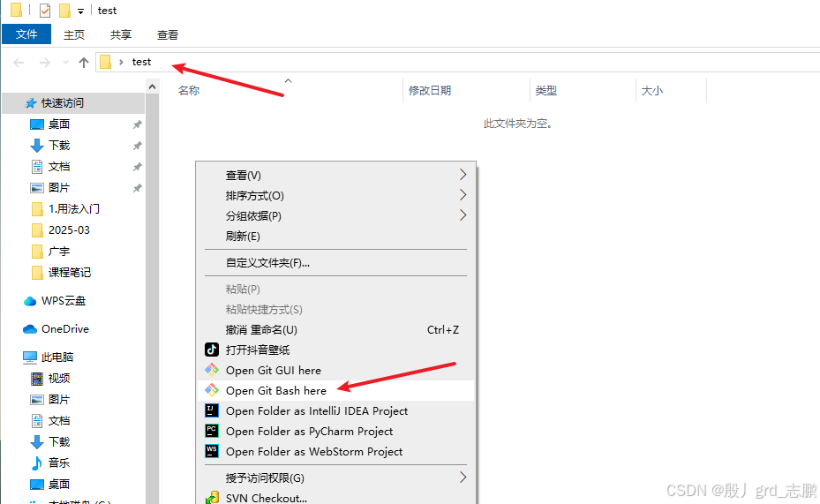Image resolution: width=820 pixels, height=504 pixels.
Task: Click the 音乐 note icon
Action: coord(37,463)
